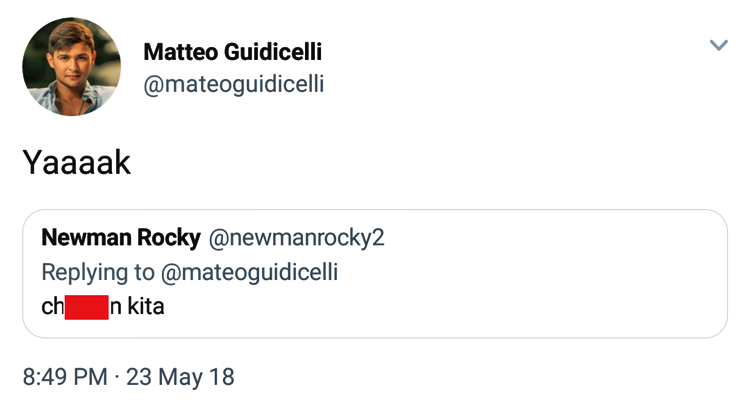Expand the tweet options chevron
Viewport: 750px width, 409px height.
(x=718, y=46)
